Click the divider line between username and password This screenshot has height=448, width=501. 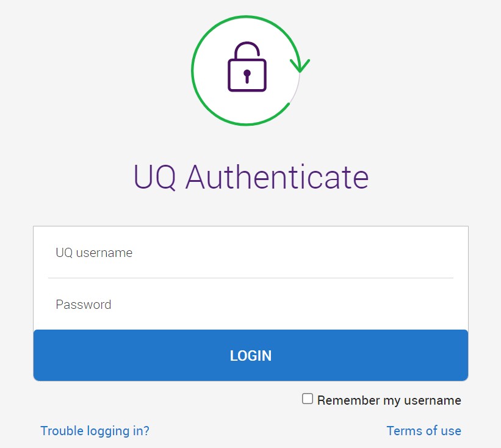coord(251,278)
